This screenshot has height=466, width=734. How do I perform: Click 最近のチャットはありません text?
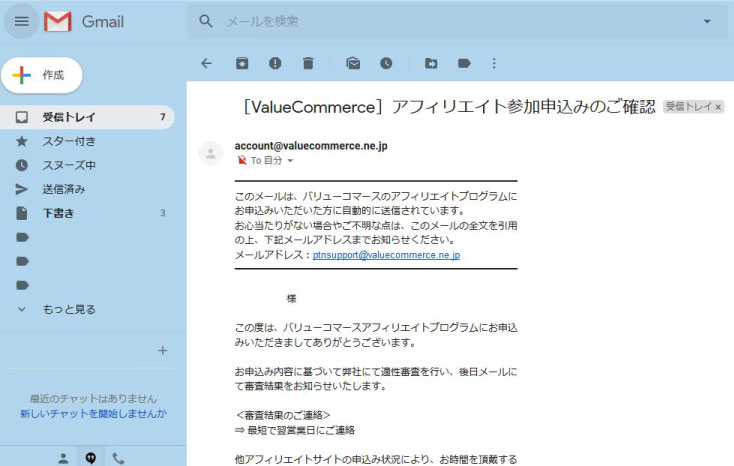coord(93,399)
